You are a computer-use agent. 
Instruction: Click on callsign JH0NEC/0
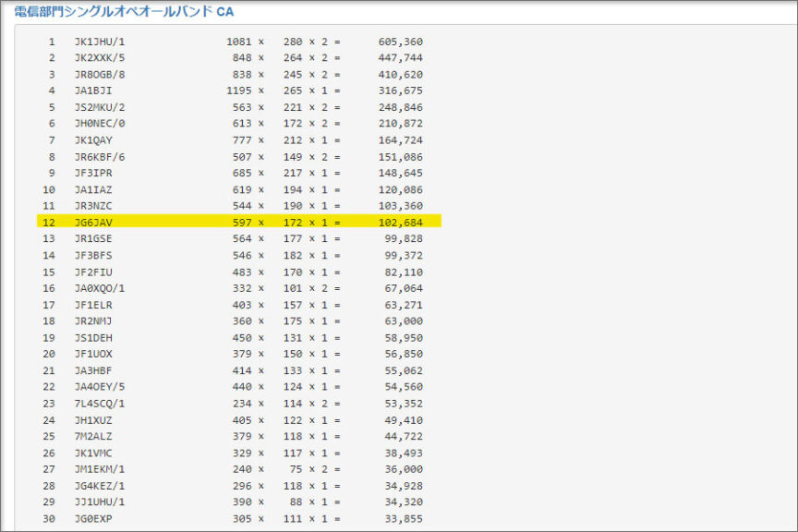coord(99,124)
